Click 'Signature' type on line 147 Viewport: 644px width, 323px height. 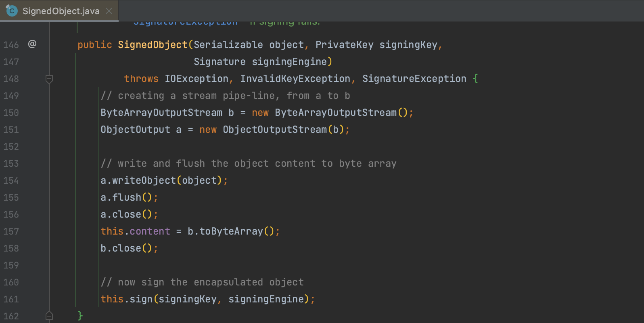[220, 62]
